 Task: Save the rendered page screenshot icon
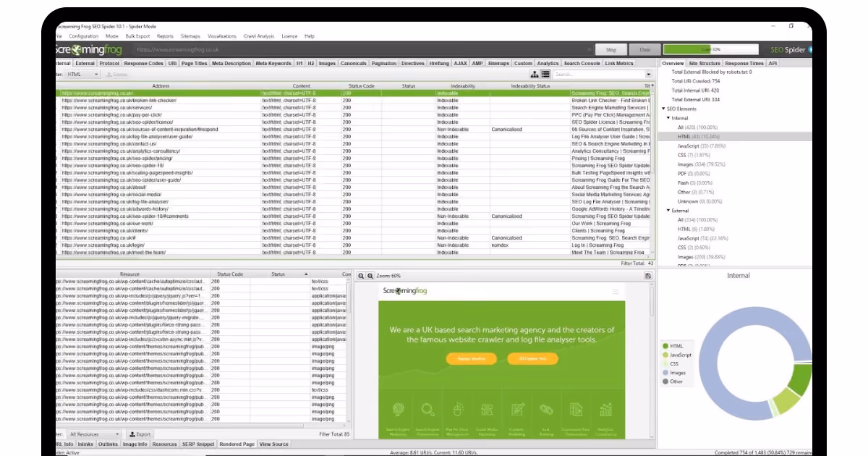coord(648,276)
